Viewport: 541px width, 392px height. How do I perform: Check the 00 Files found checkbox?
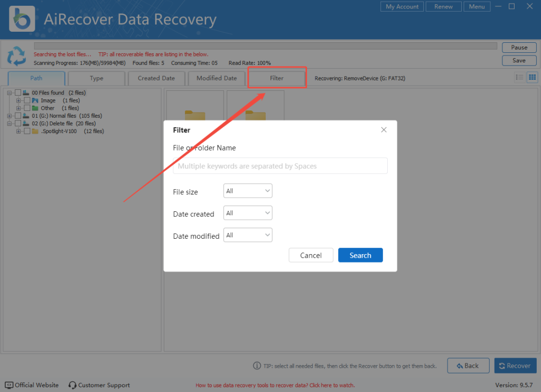click(17, 92)
